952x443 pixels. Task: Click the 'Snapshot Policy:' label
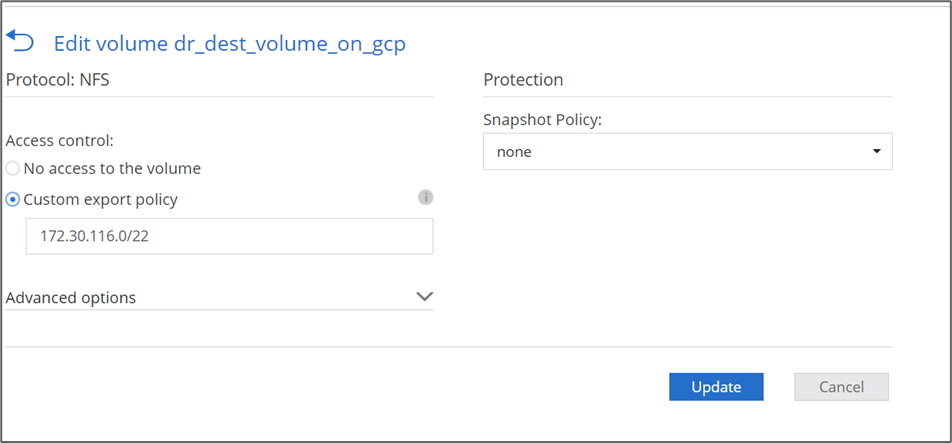542,120
